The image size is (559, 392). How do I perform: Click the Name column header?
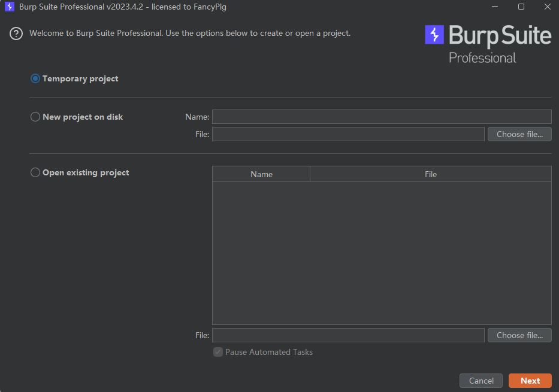pos(261,174)
